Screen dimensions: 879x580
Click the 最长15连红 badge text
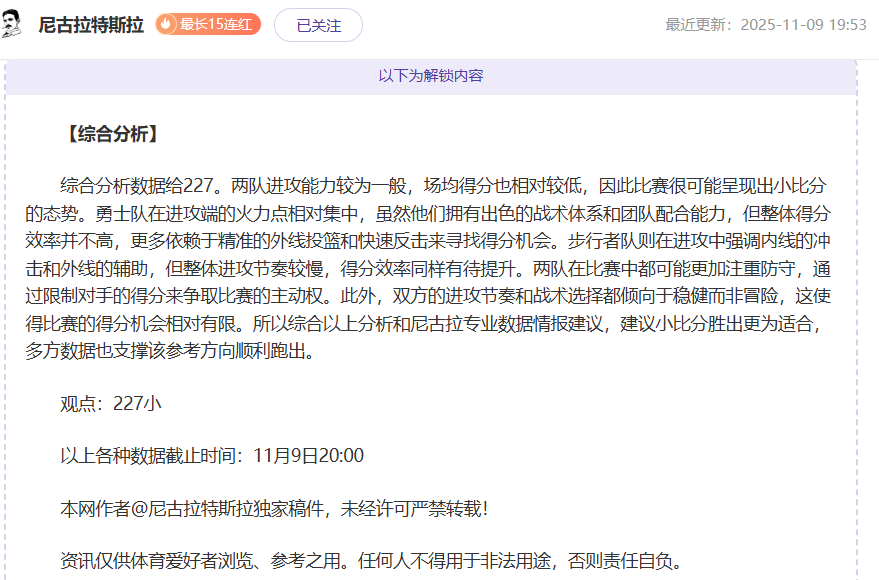tap(217, 25)
